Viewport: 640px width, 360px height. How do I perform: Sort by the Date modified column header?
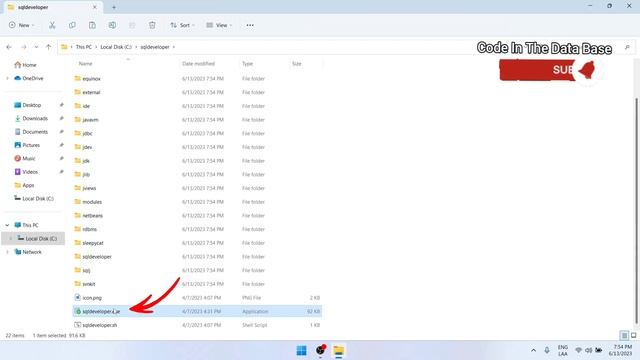click(x=198, y=64)
